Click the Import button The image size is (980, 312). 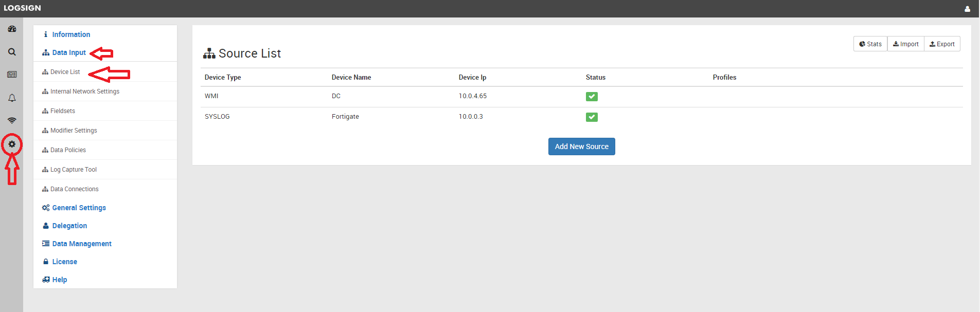point(905,44)
